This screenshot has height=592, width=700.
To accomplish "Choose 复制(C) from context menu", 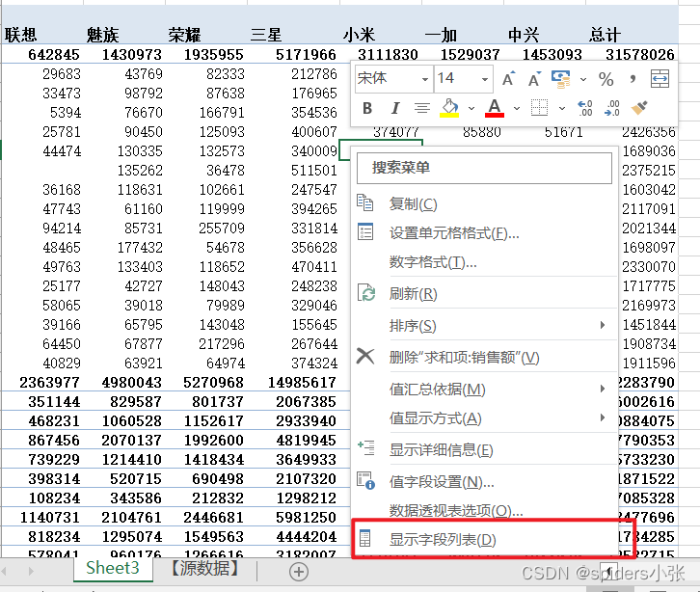I will click(x=413, y=204).
